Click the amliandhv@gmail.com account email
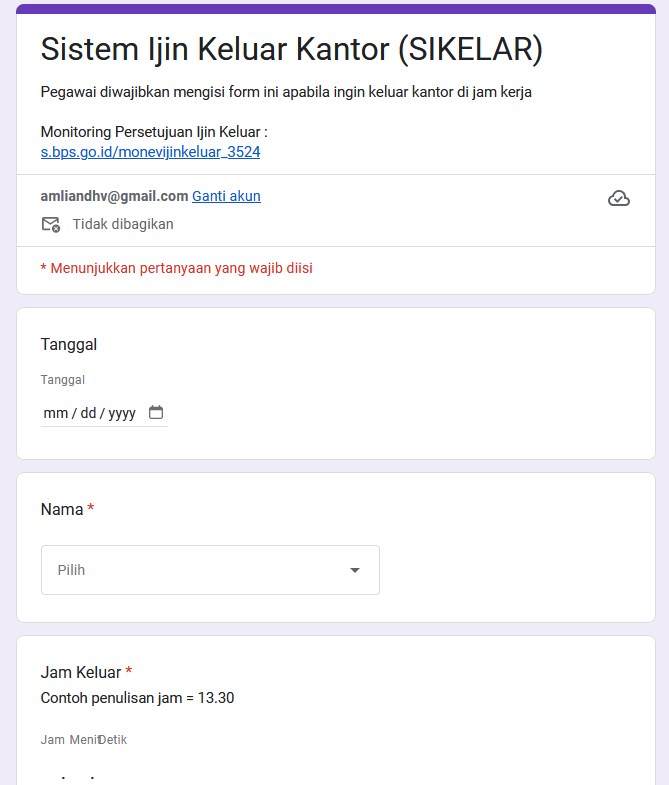Viewport: 669px width, 785px height. tap(114, 196)
